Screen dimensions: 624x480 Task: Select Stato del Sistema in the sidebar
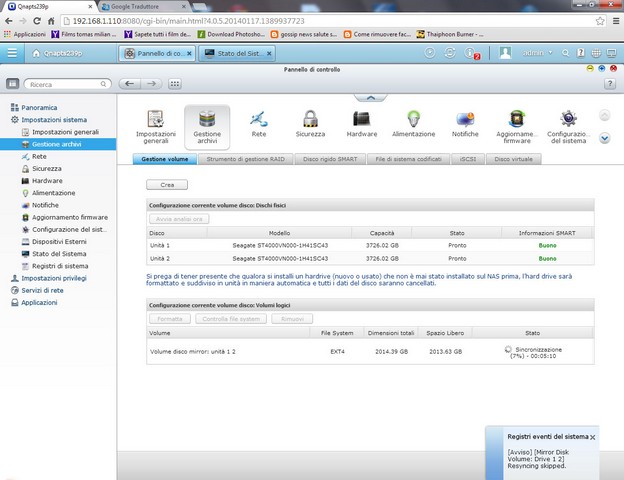[59, 253]
